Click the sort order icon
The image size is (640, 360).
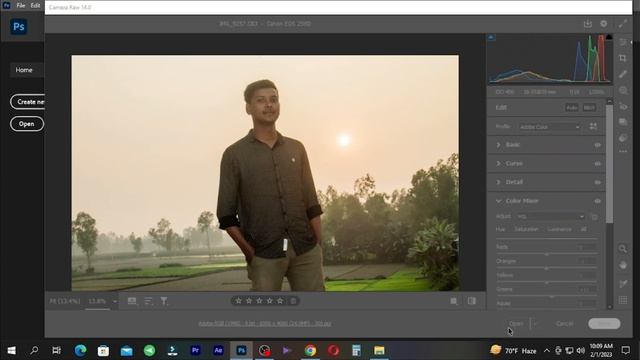pos(148,301)
